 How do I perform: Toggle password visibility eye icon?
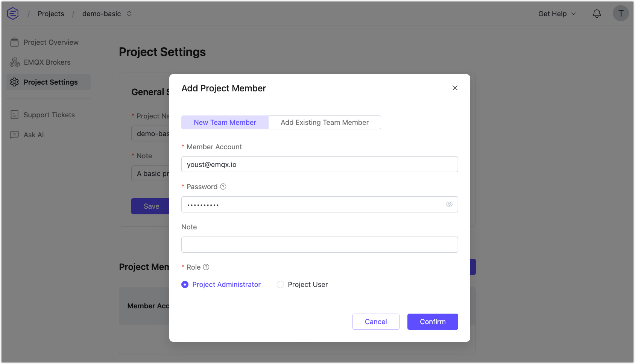click(449, 204)
